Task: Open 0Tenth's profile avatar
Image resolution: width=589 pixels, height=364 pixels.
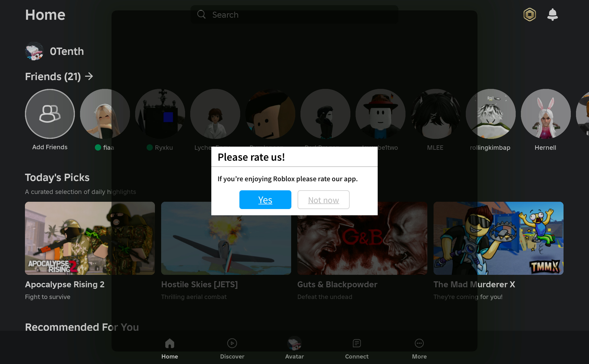Action: [x=34, y=51]
